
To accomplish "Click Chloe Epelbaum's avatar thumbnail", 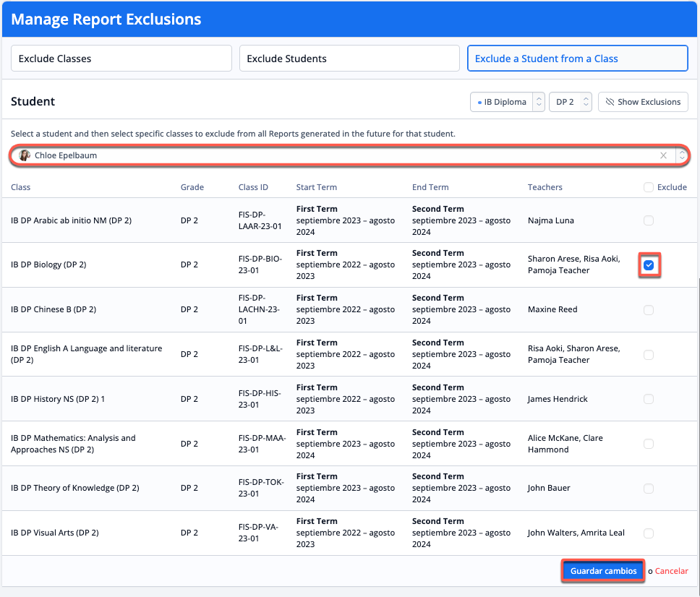I will tap(25, 155).
